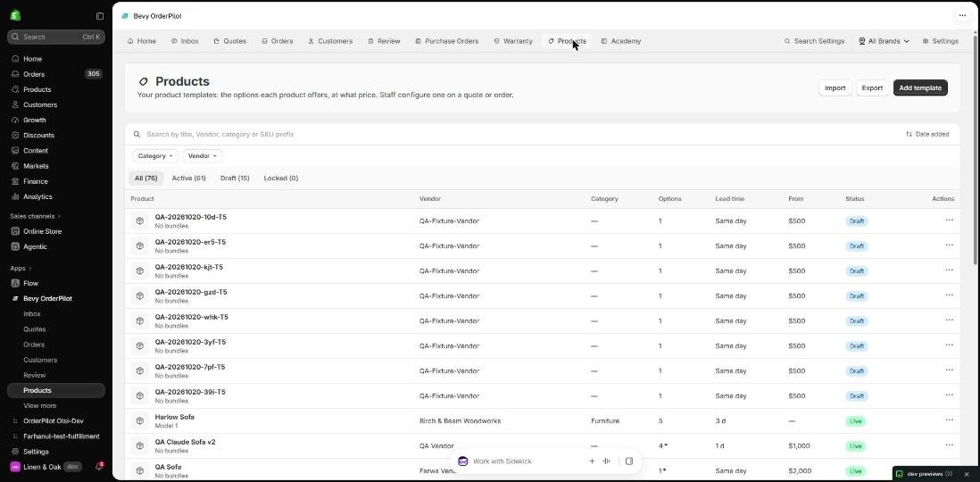Switch to the Draft (15) tab
Screen dimensions: 980x482
(x=235, y=179)
